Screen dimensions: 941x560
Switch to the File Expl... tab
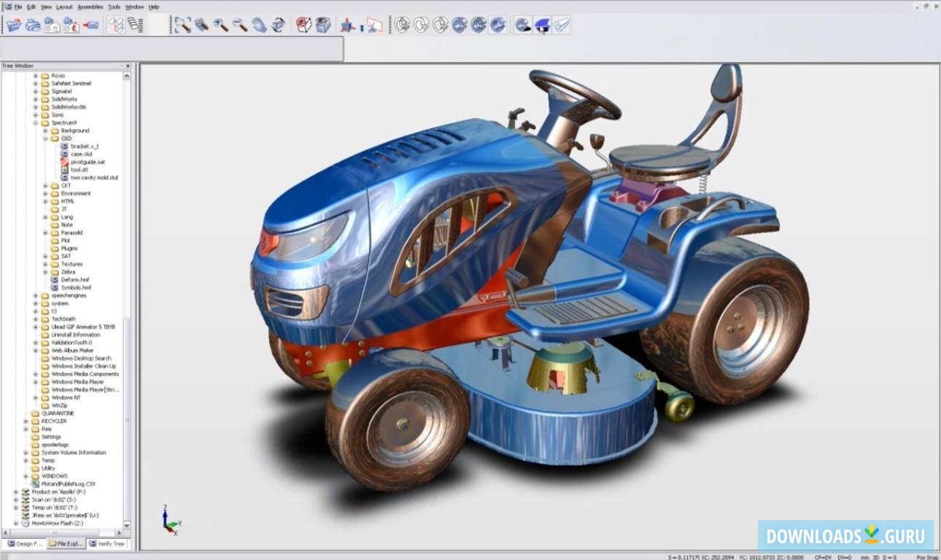[x=66, y=543]
